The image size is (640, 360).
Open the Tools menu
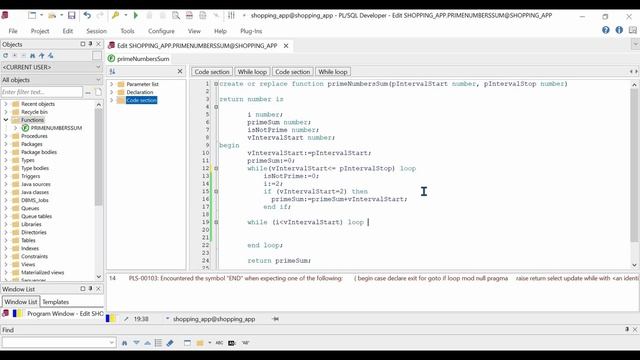click(127, 31)
